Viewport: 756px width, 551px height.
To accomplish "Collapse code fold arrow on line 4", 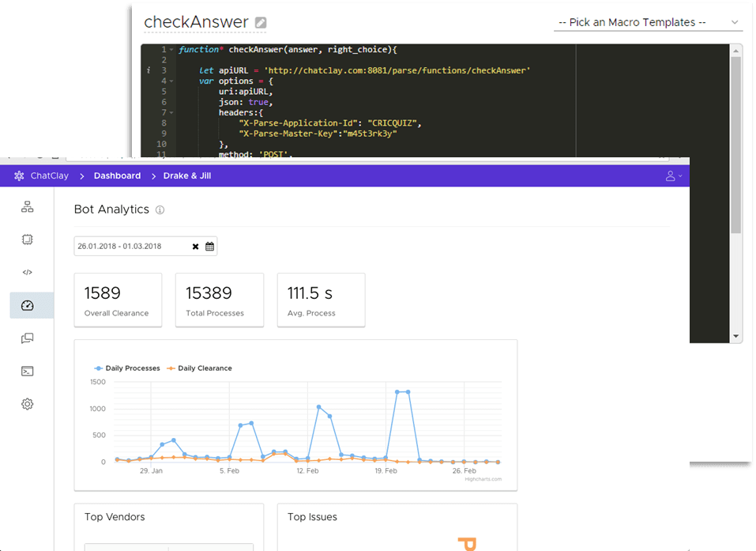I will click(x=171, y=81).
